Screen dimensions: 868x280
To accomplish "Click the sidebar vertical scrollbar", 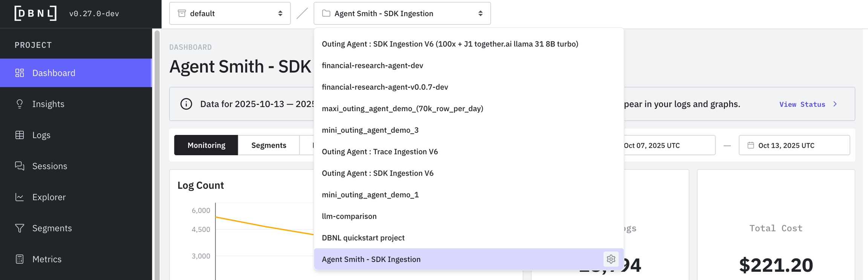I will [x=157, y=151].
